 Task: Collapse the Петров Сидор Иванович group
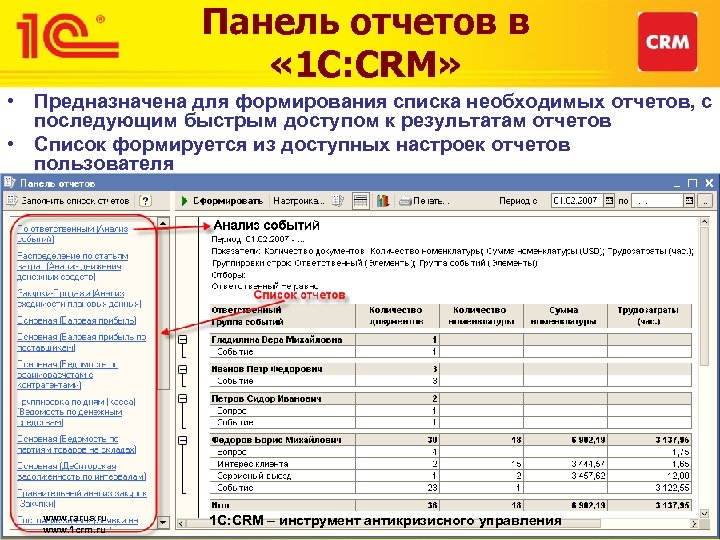point(183,399)
